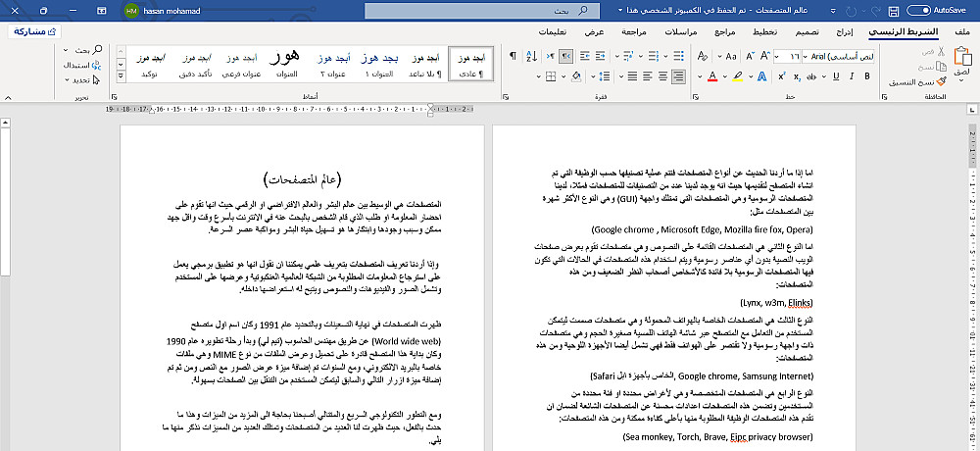980x451 pixels.
Task: Open the Font dialog launcher
Action: [695, 97]
